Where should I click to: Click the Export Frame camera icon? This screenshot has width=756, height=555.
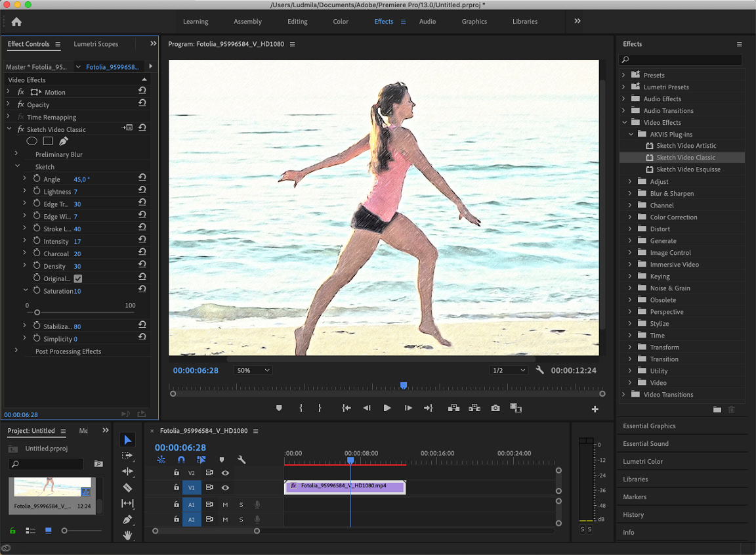pyautogui.click(x=495, y=408)
